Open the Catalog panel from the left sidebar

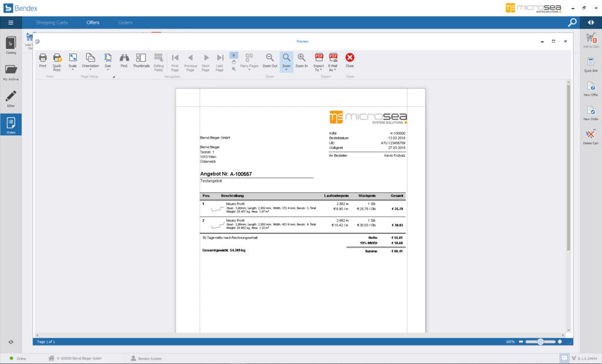click(9, 45)
